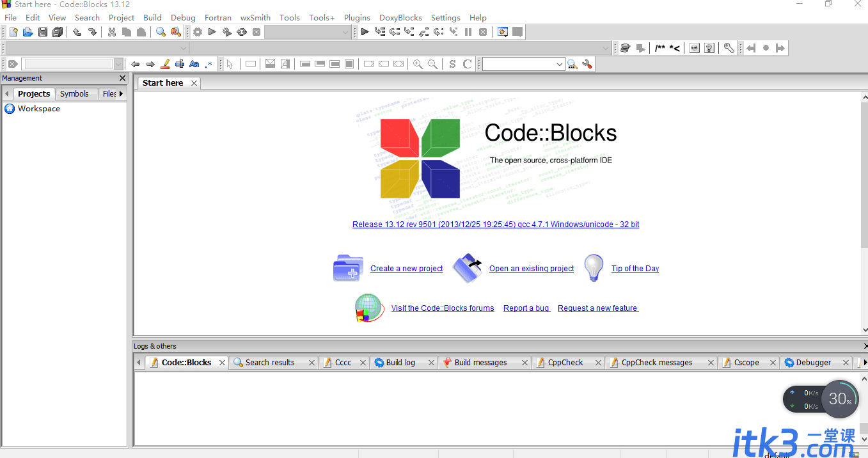
Task: Click the Zoom in magnifier icon
Action: pyautogui.click(x=418, y=64)
